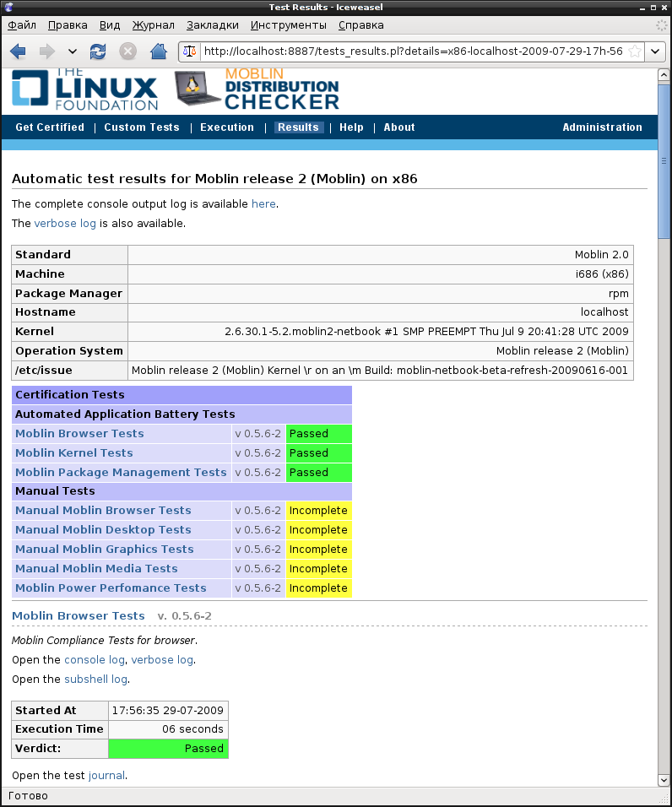Open Moblin Browser Tests link in table
The image size is (672, 807).
(79, 433)
